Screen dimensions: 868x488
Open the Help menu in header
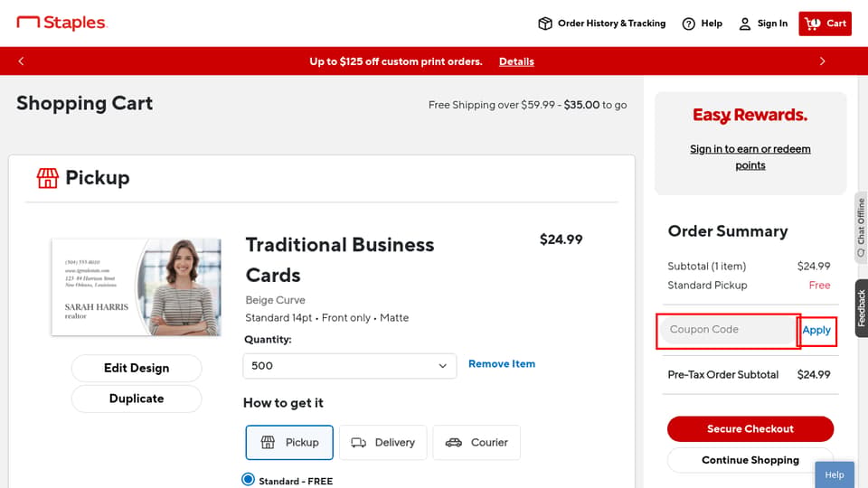click(702, 23)
